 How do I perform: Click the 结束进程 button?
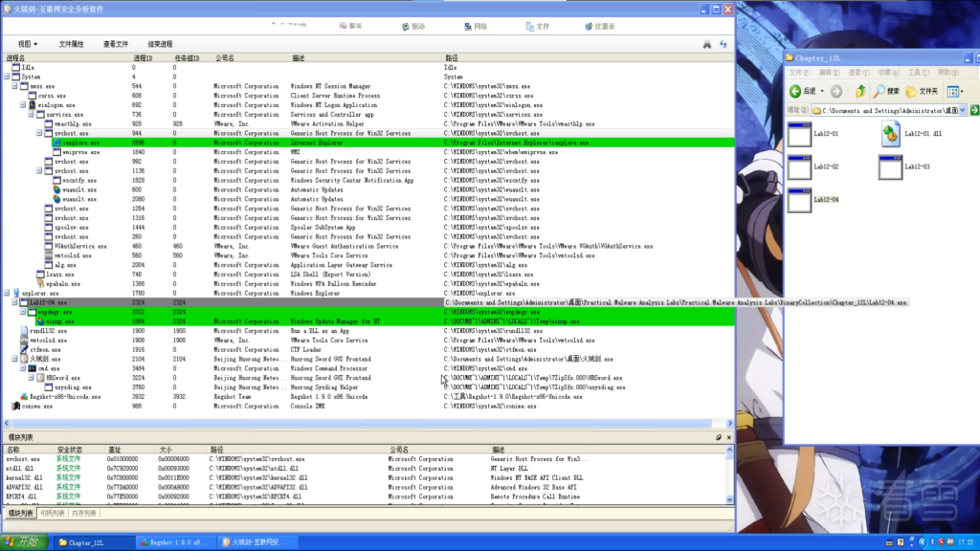pyautogui.click(x=160, y=44)
